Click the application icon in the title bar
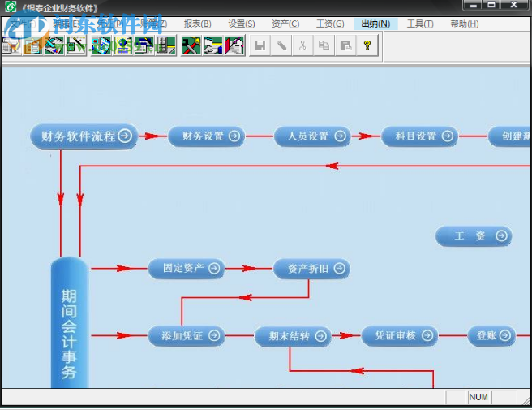 click(11, 6)
